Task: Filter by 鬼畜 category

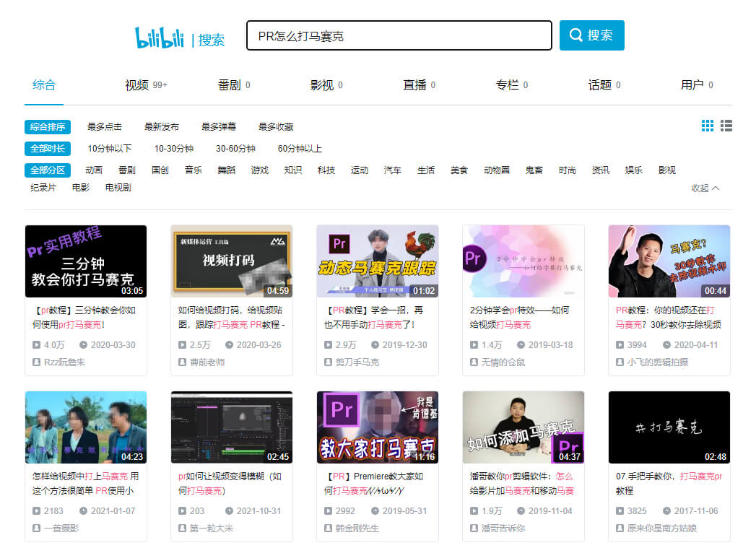Action: [x=534, y=170]
